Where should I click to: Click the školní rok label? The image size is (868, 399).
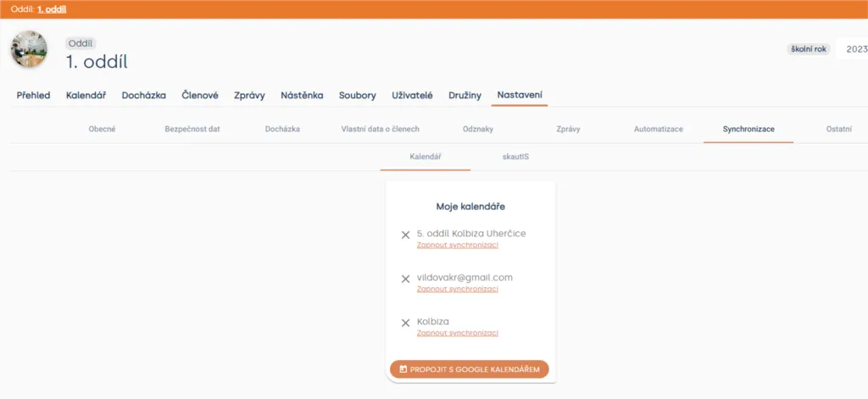(809, 49)
